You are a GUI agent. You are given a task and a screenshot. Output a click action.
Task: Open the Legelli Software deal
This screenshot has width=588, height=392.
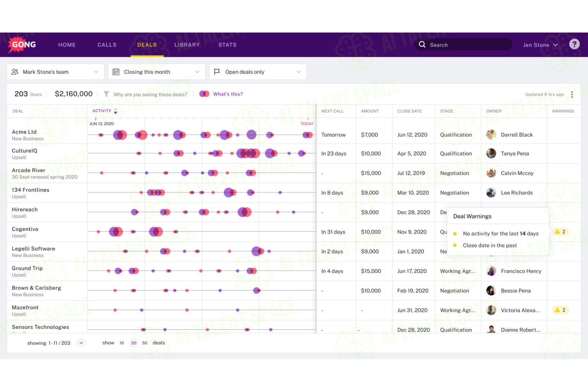pyautogui.click(x=33, y=249)
